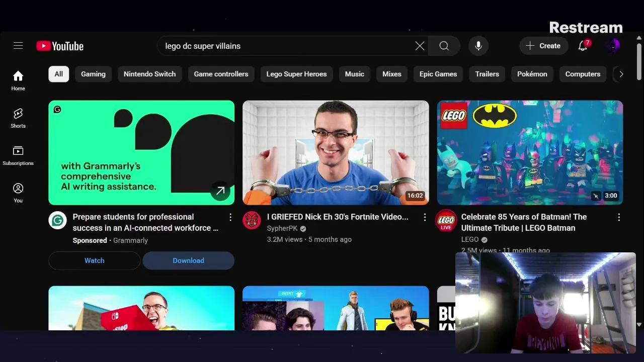Click the scrollbar down arrow
The height and width of the screenshot is (362, 644).
pos(639,325)
